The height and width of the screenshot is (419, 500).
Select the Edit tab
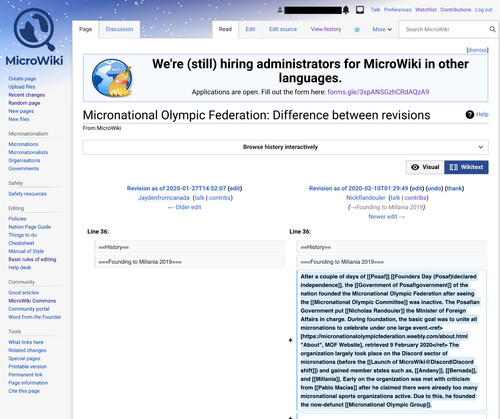click(250, 29)
